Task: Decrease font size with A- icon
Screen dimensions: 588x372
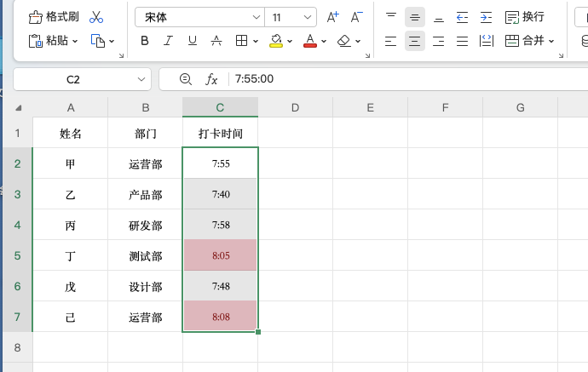Action: click(356, 17)
